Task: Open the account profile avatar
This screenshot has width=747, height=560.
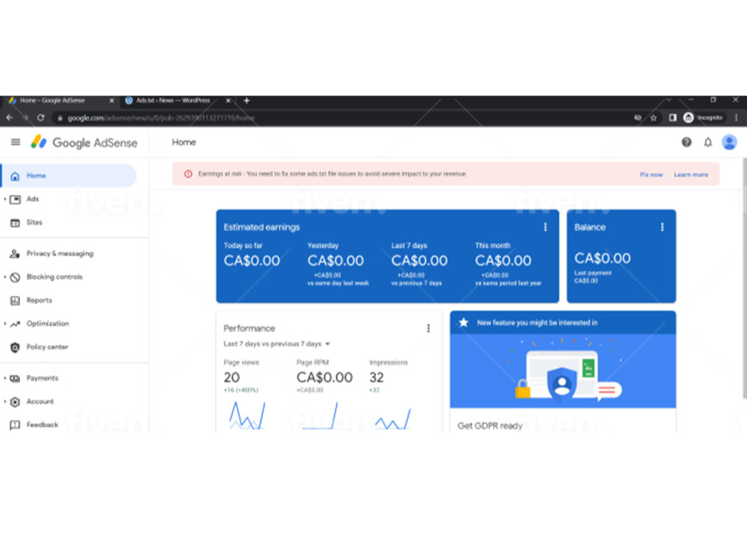Action: coord(729,142)
